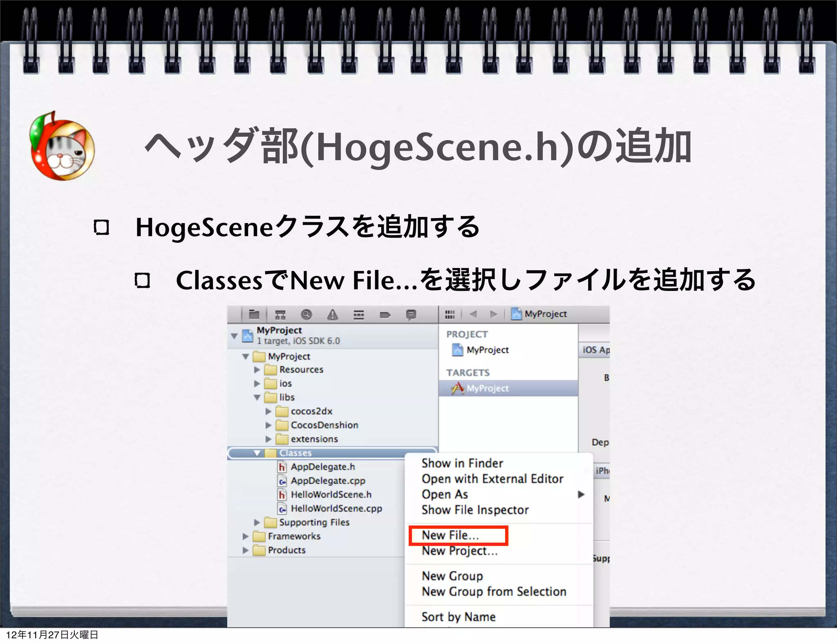Collapse the Classes folder triangle
Image resolution: width=837 pixels, height=644 pixels.
[257, 453]
